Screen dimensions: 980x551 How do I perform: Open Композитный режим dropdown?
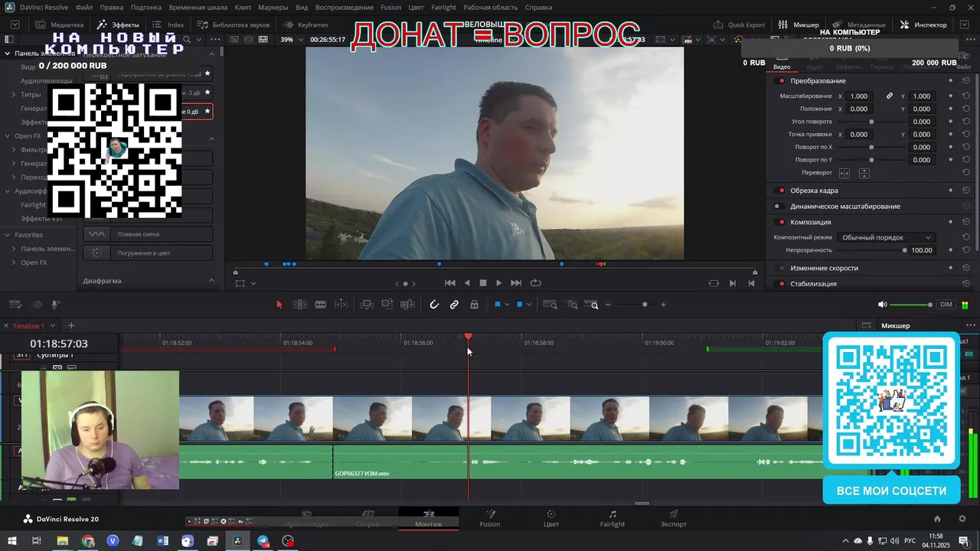(x=886, y=237)
